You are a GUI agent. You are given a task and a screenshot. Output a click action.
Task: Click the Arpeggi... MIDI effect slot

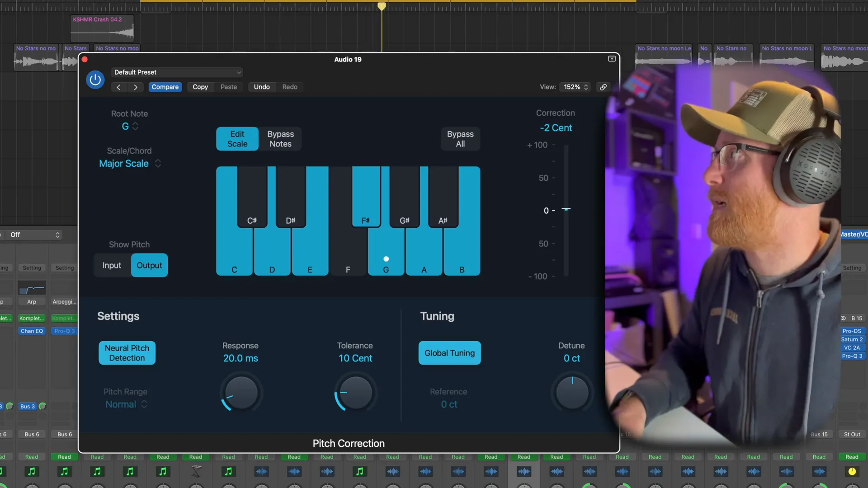[64, 302]
